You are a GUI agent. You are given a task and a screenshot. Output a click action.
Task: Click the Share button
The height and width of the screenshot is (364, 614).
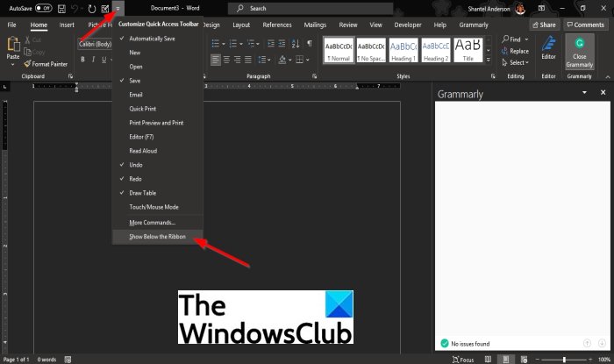[x=545, y=25]
